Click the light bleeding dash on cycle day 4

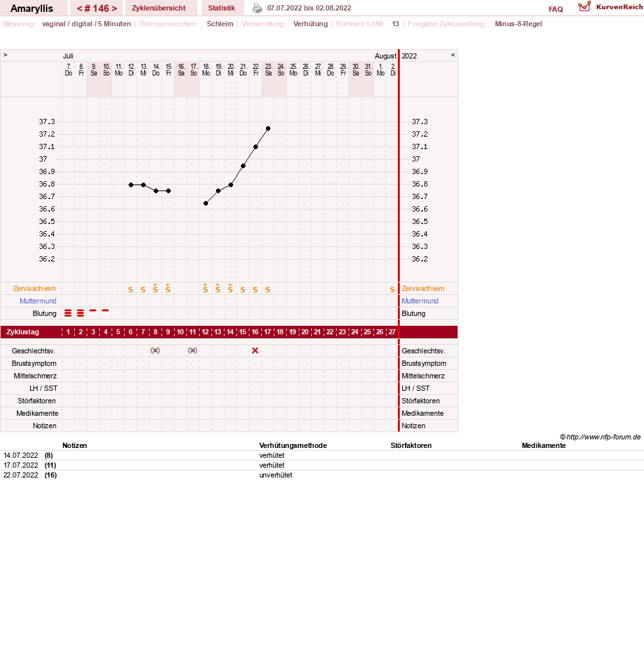click(x=105, y=311)
